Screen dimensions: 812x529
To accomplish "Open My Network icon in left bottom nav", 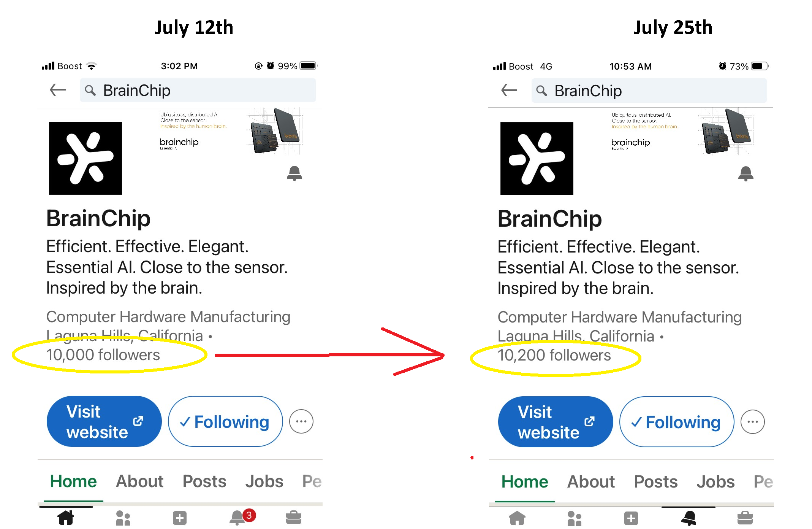I will (123, 518).
